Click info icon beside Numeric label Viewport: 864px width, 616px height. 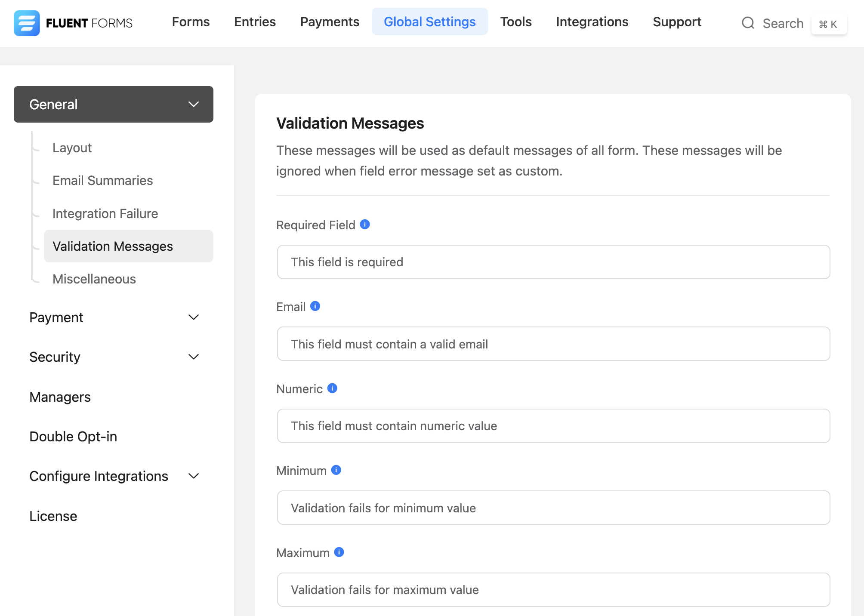[x=332, y=388]
